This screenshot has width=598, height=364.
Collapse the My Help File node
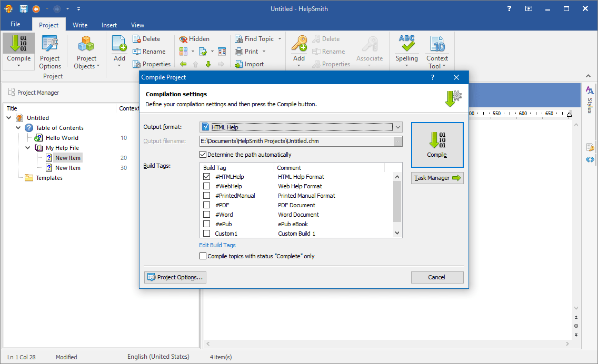pyautogui.click(x=28, y=147)
